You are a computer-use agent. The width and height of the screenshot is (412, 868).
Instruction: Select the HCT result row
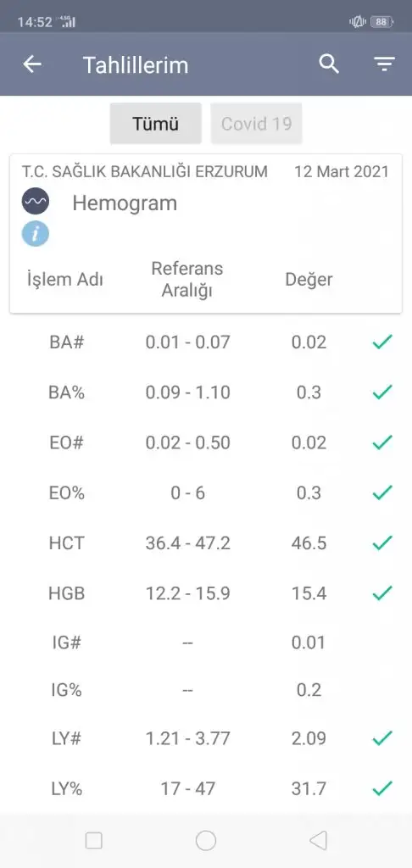[x=206, y=543]
